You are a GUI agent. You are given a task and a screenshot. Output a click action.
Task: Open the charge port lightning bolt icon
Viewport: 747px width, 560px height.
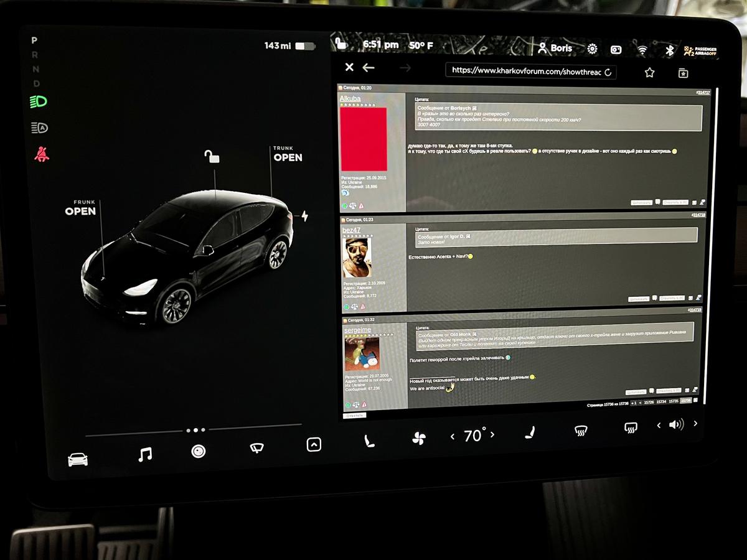(304, 216)
